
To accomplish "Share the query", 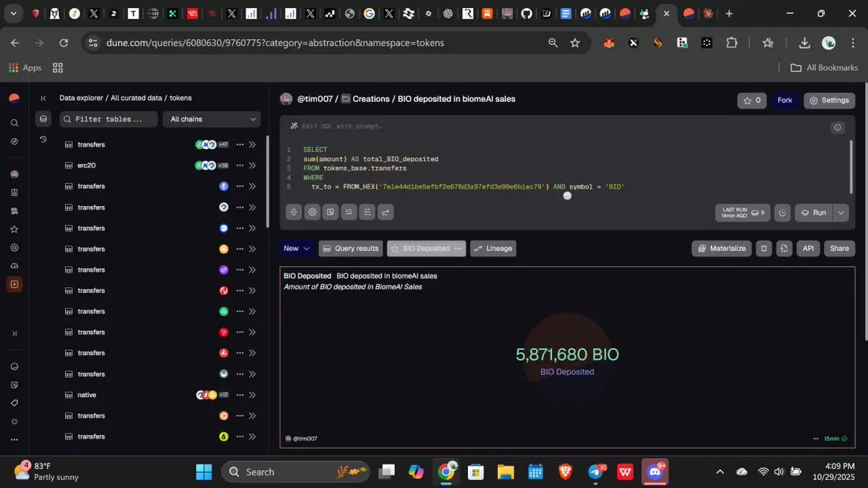I will point(839,248).
